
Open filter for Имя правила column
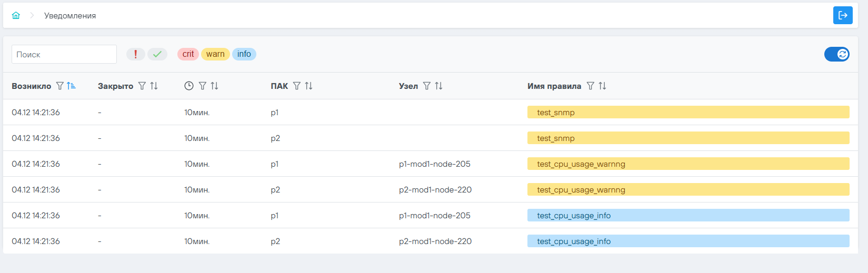591,86
